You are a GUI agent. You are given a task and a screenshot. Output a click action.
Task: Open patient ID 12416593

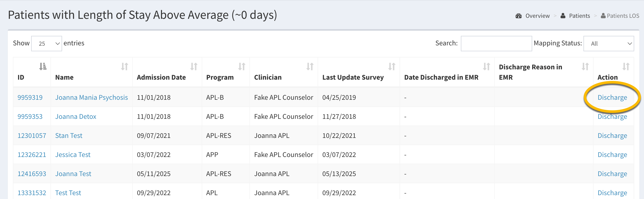[x=32, y=174]
